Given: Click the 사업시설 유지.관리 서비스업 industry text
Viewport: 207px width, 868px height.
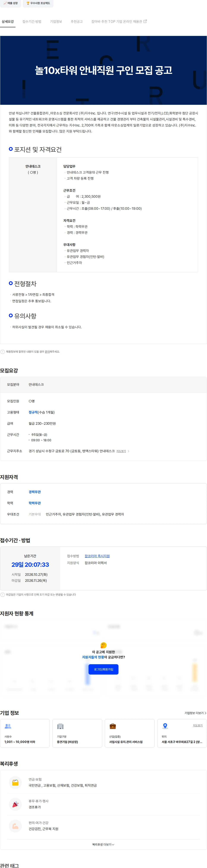Looking at the screenshot, I should pyautogui.click(x=126, y=742).
